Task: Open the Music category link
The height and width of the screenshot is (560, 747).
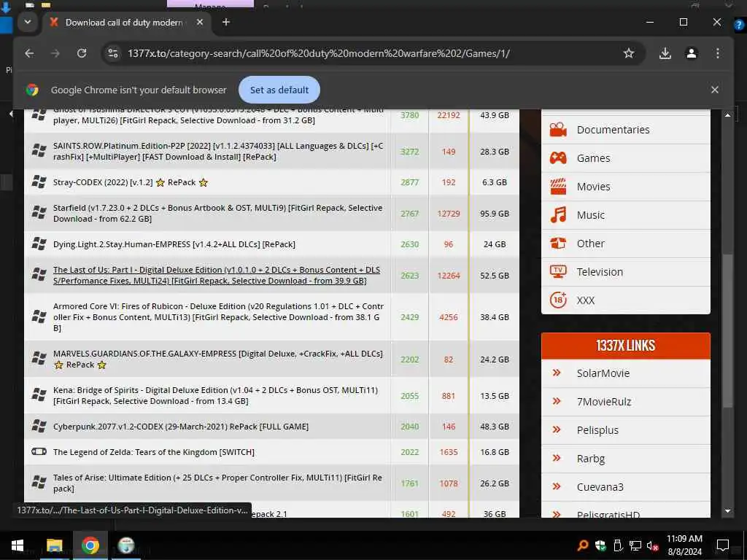Action: click(591, 215)
